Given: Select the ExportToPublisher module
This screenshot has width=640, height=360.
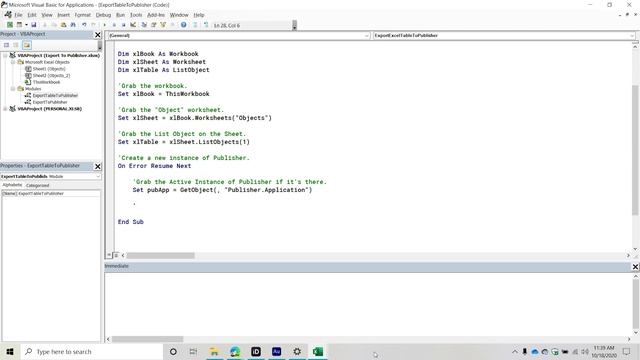Looking at the screenshot, I should [50, 102].
